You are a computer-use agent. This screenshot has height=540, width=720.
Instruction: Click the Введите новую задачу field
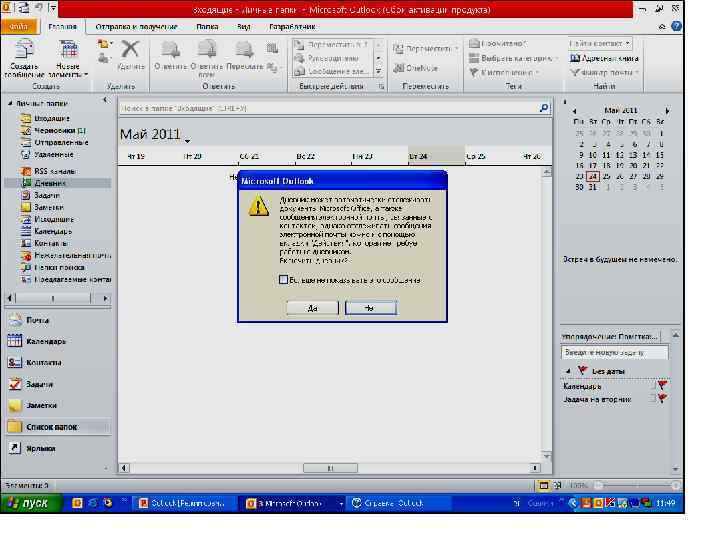pos(614,352)
